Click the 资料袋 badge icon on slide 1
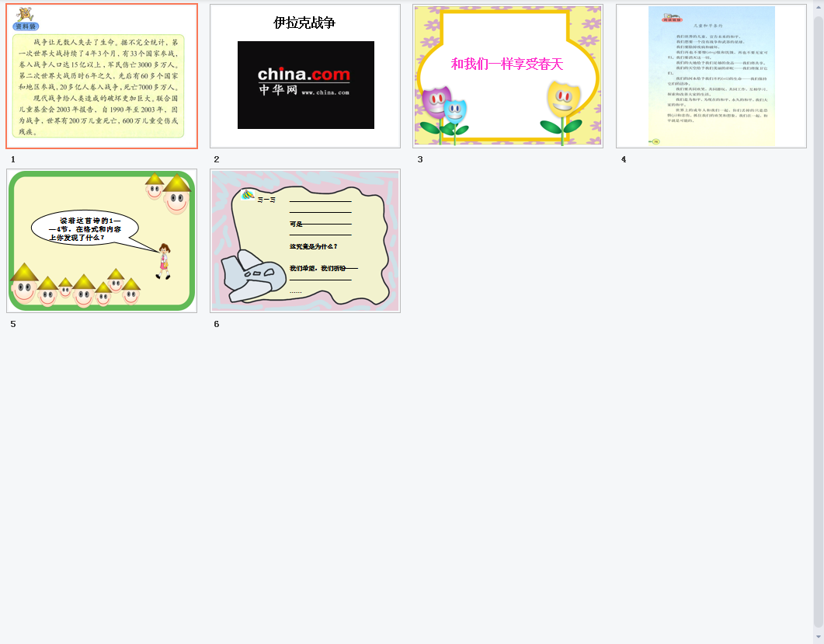 (25, 20)
